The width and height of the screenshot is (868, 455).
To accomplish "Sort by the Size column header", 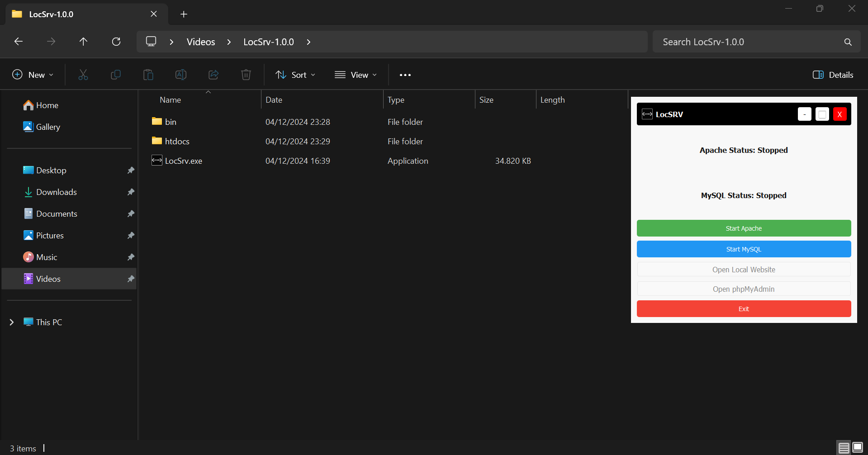I will click(x=505, y=100).
